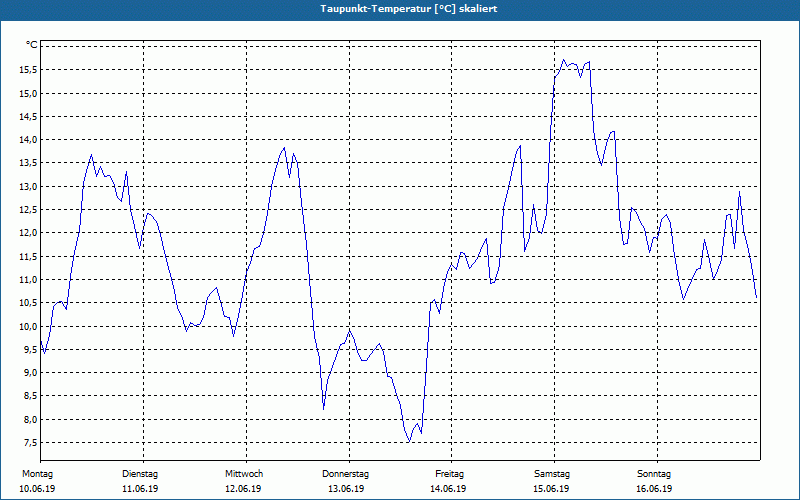Click the 12,0 y-axis value
This screenshot has width=800, height=500.
[28, 233]
